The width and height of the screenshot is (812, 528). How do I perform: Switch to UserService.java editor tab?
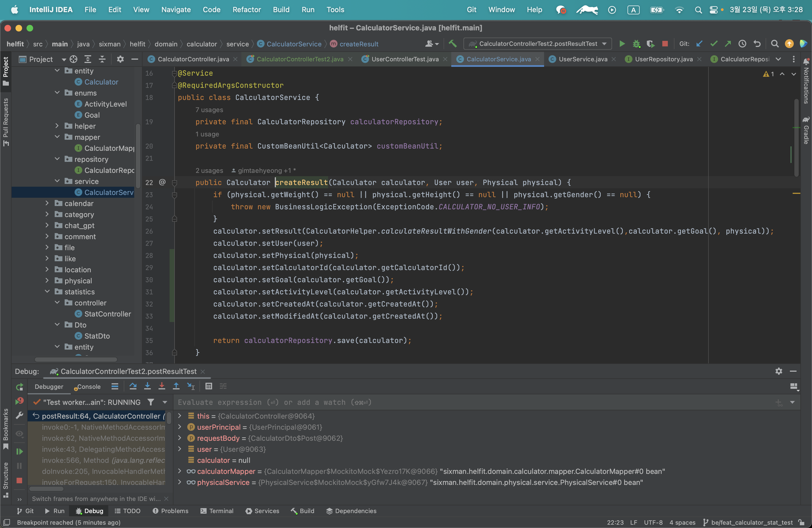click(x=582, y=59)
